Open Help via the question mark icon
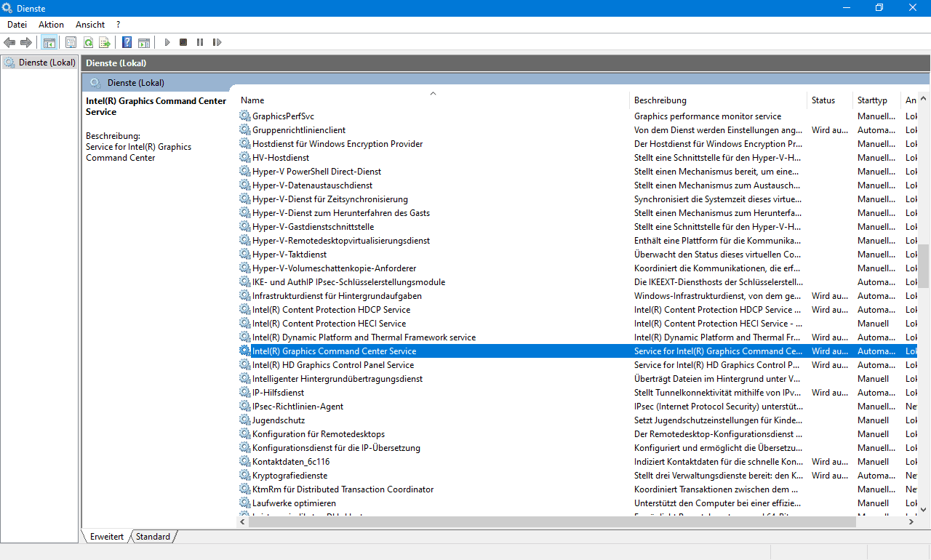This screenshot has height=560, width=931. click(127, 42)
